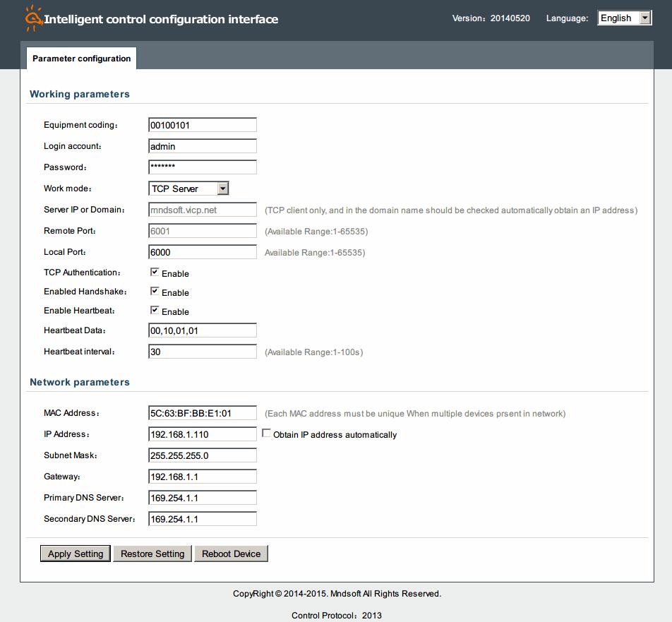Click the Login account text field
672x622 pixels.
point(203,146)
